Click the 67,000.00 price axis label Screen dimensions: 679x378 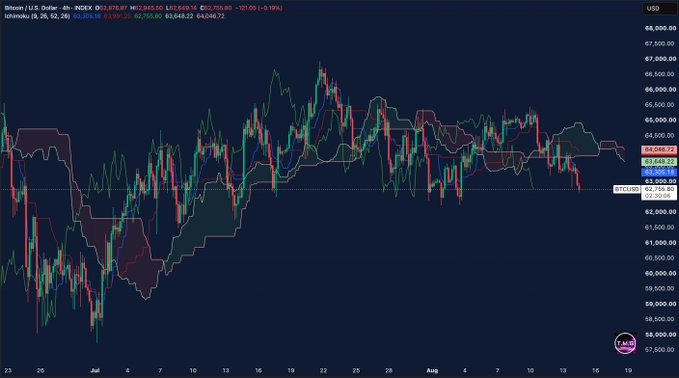pyautogui.click(x=660, y=59)
